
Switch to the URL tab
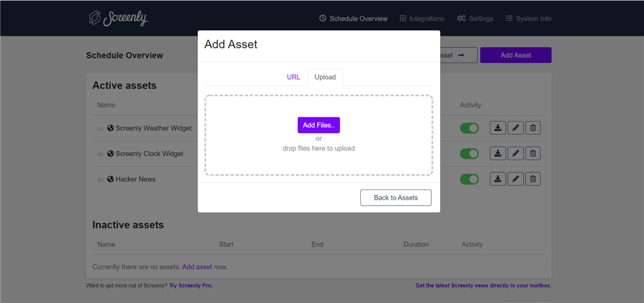[x=293, y=77]
